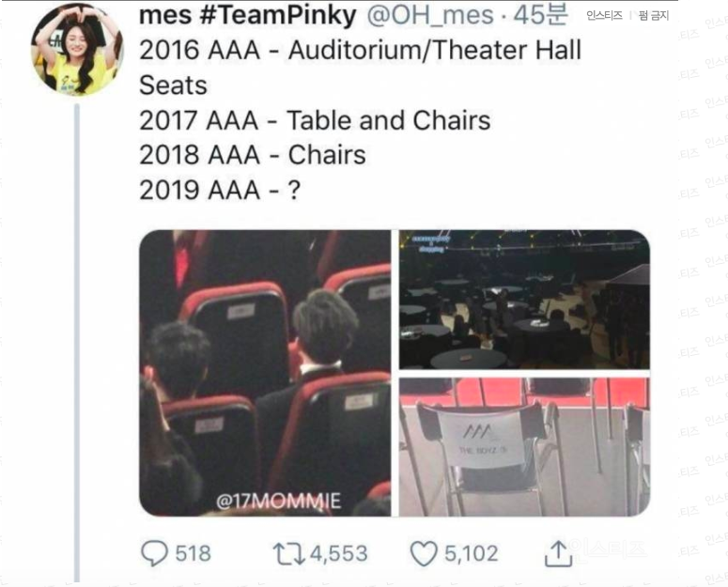Select the 5,102 likes count
This screenshot has width=728, height=587.
pos(472,553)
